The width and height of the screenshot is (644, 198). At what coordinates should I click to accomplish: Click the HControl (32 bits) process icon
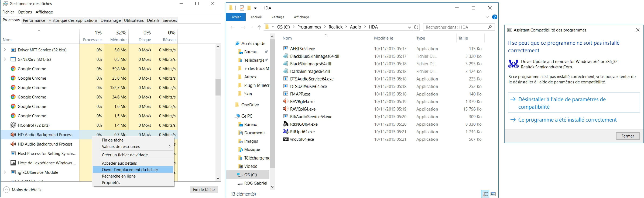point(13,125)
